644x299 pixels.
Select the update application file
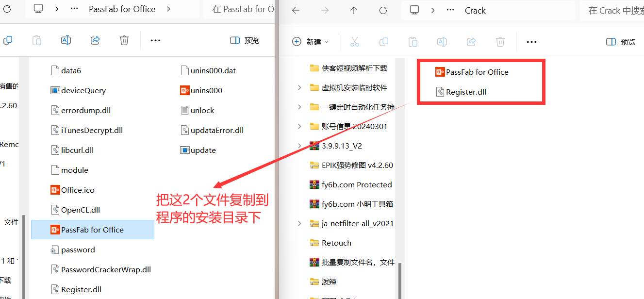coord(198,150)
